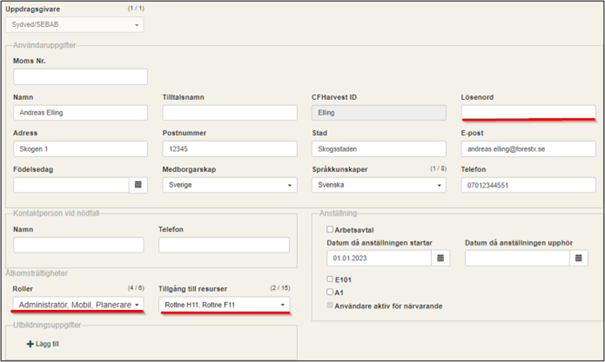Open the Roller dropdown list
The width and height of the screenshot is (605, 362).
click(78, 304)
